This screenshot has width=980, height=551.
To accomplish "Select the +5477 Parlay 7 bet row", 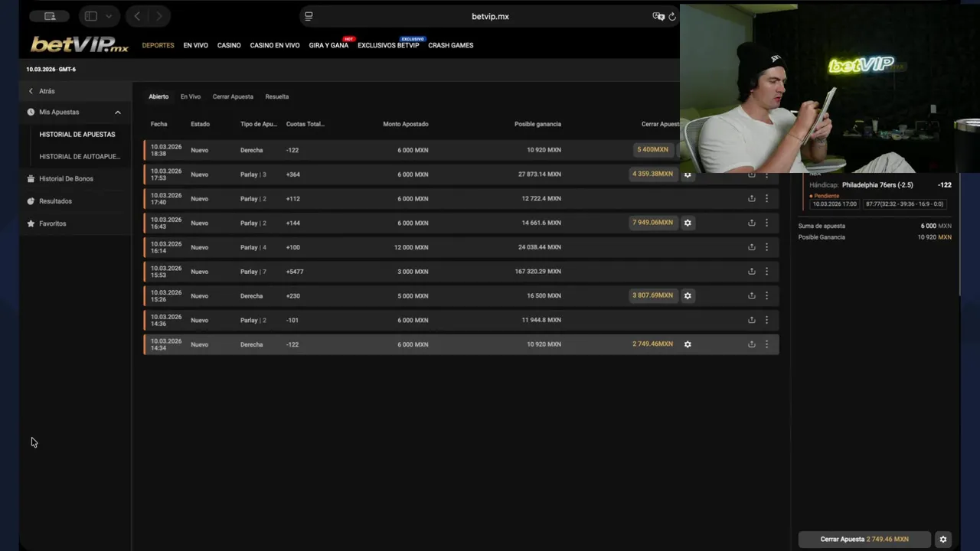I will click(x=461, y=271).
